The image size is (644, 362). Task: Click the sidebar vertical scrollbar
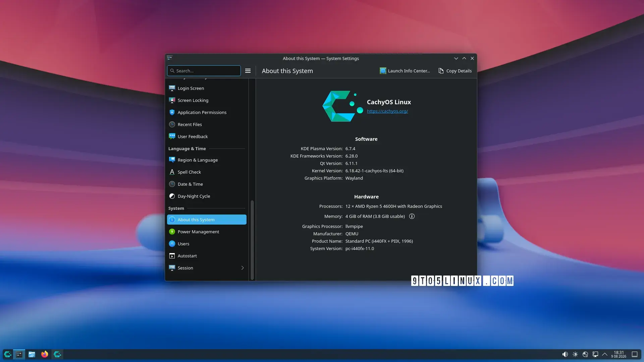[x=252, y=240]
